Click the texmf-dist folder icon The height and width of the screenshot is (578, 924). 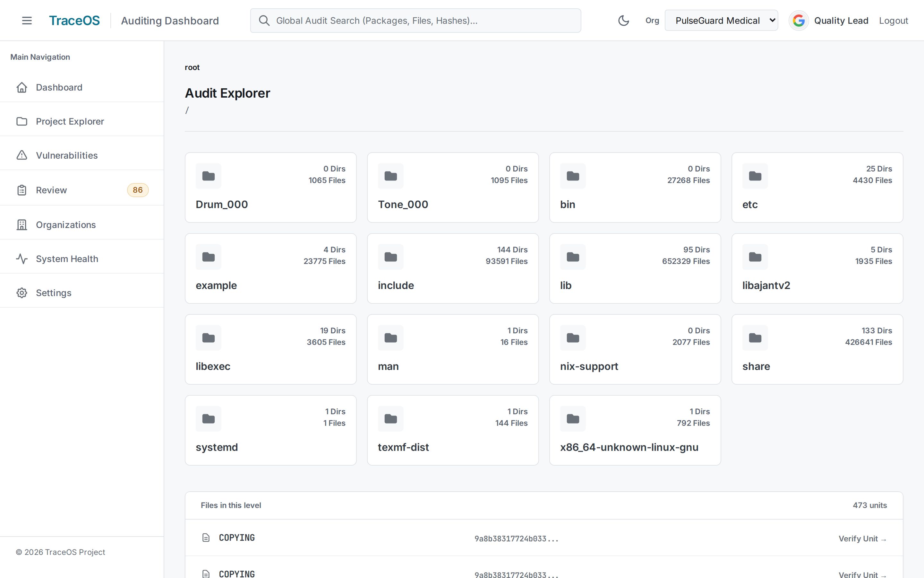coord(390,419)
